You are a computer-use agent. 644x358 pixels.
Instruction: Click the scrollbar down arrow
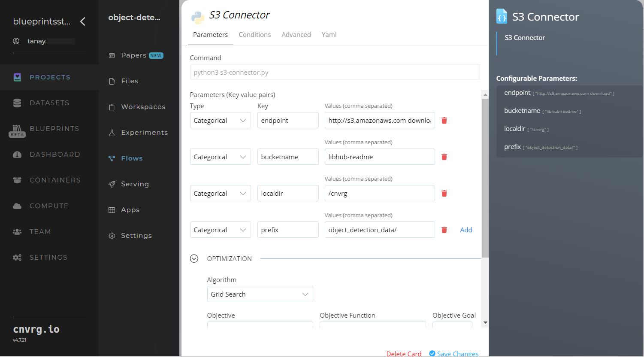click(x=485, y=323)
